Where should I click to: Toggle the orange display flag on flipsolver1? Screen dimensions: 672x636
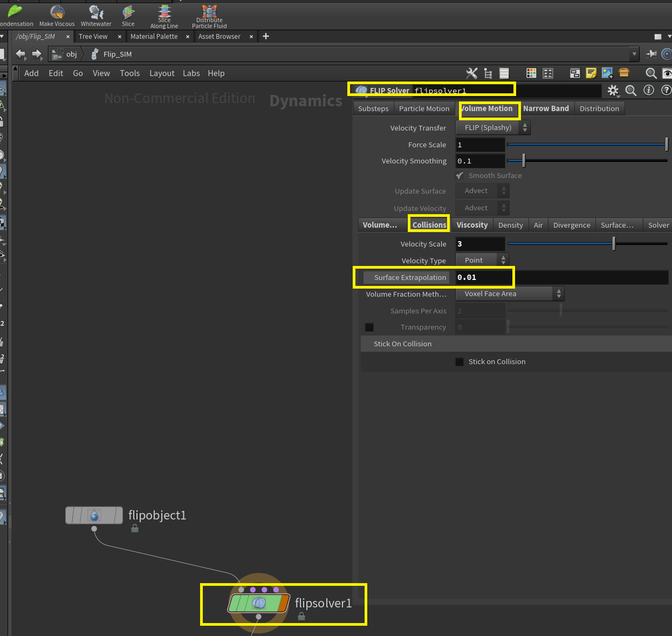coord(284,603)
